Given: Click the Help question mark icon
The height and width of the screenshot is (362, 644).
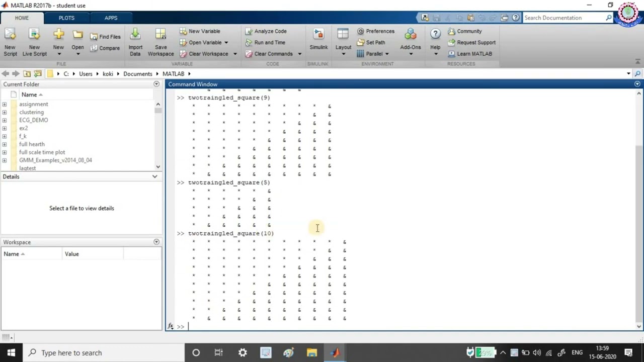Looking at the screenshot, I should (435, 34).
